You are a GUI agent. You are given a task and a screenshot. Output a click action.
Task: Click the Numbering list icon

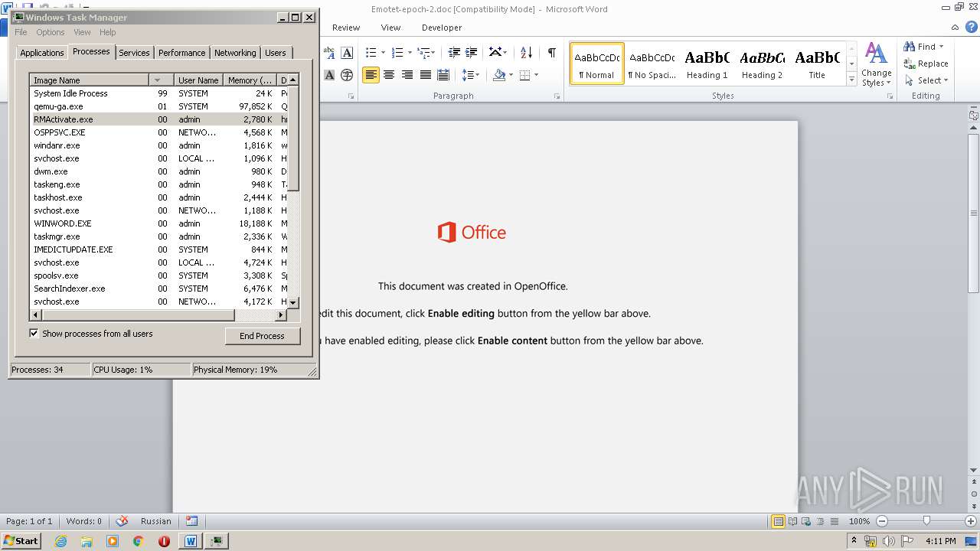[x=397, y=52]
